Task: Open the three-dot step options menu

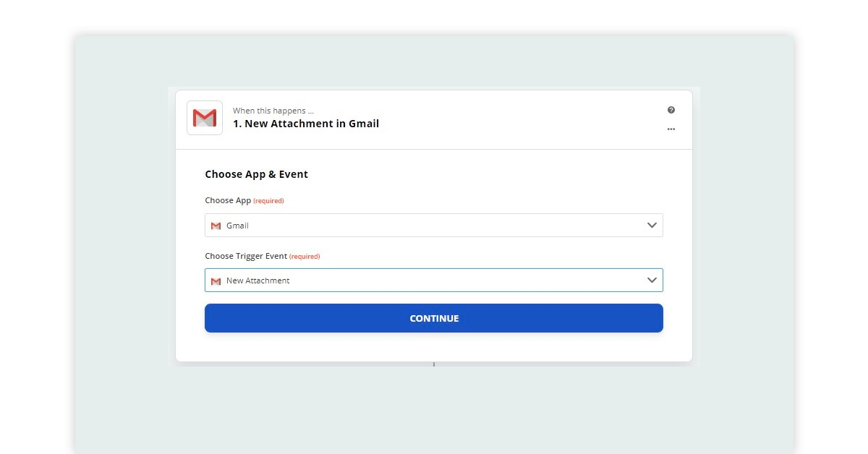Action: point(671,129)
